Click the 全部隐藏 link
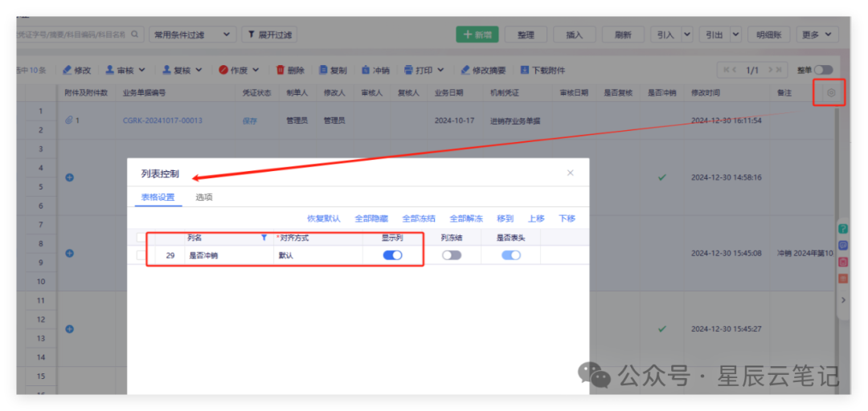Viewport: 868px width, 411px height. point(371,218)
